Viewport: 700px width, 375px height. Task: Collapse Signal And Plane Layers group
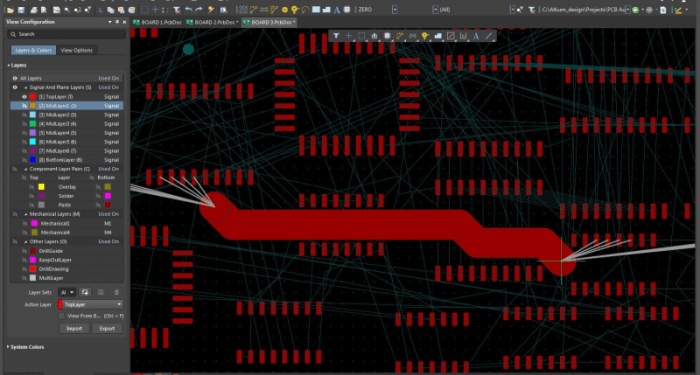(25, 88)
